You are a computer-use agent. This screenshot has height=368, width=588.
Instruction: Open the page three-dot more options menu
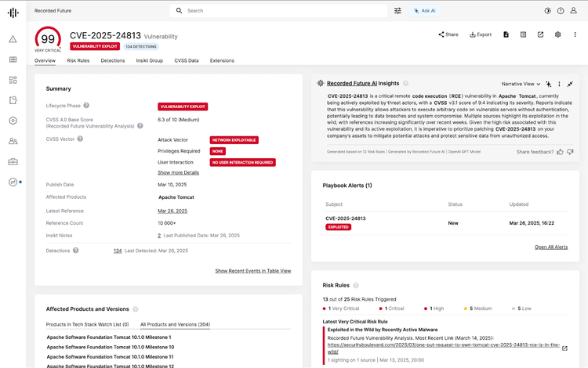[x=574, y=34]
